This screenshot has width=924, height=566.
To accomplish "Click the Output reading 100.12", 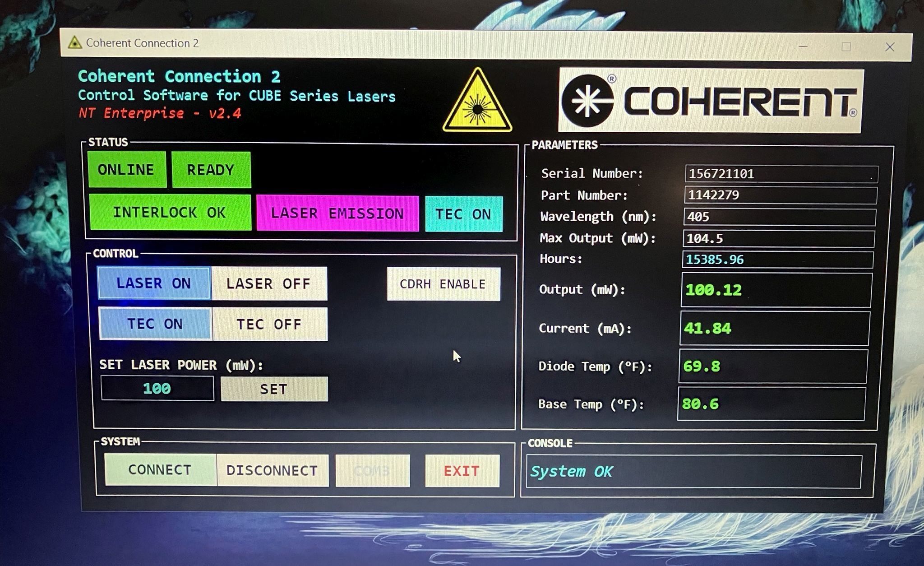I will pyautogui.click(x=776, y=290).
